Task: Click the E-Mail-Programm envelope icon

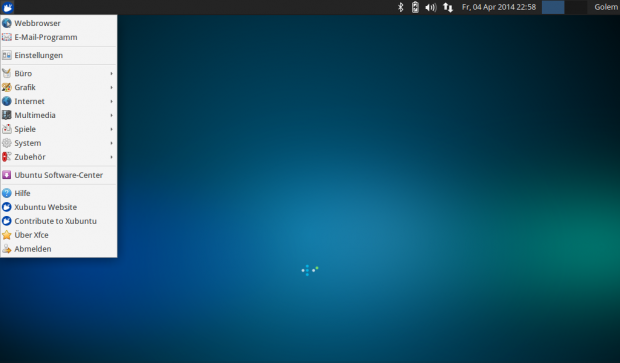Action: point(7,37)
